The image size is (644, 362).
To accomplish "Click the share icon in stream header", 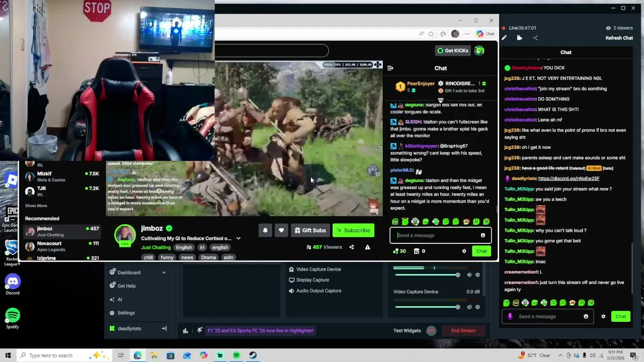I will coord(535,38).
